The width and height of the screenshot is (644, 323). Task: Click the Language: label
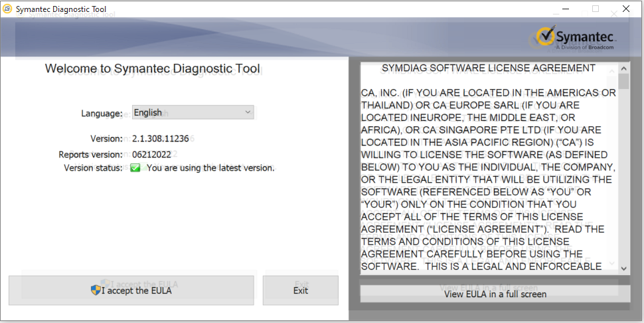(x=102, y=114)
